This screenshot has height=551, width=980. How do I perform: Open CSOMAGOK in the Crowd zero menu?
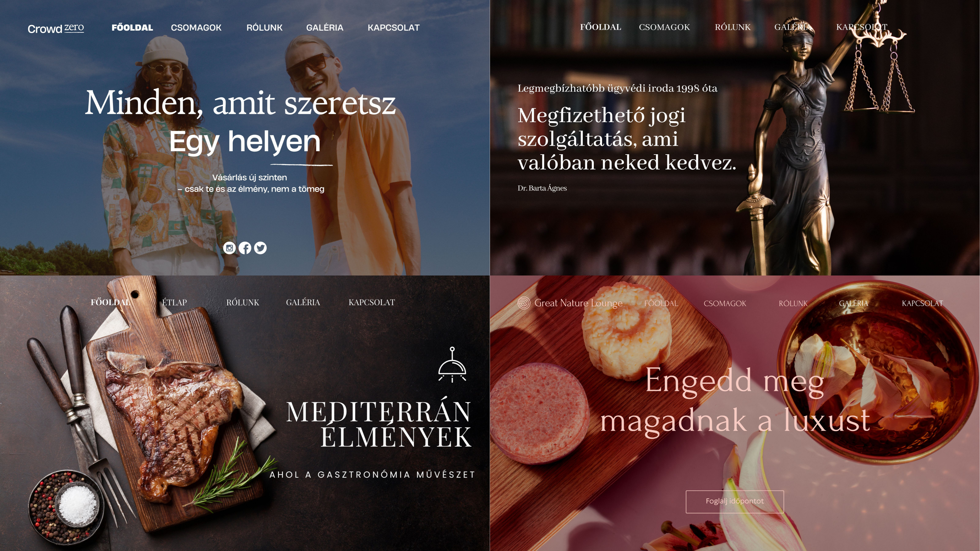[196, 28]
